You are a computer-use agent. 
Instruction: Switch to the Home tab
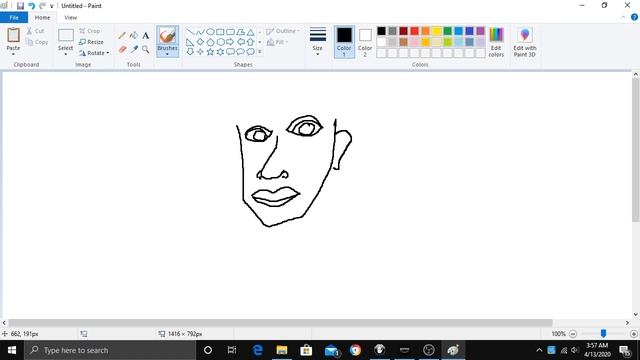[42, 18]
